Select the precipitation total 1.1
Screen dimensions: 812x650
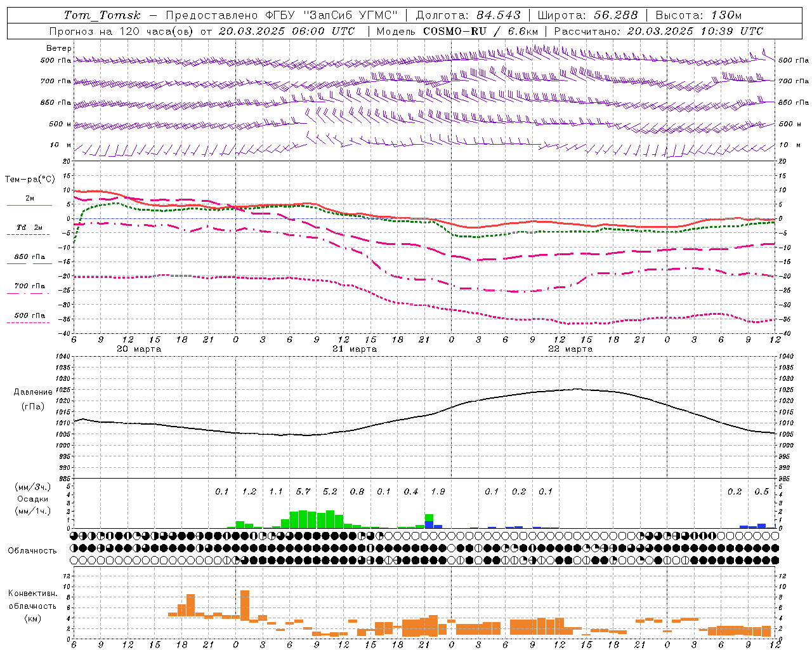point(276,492)
